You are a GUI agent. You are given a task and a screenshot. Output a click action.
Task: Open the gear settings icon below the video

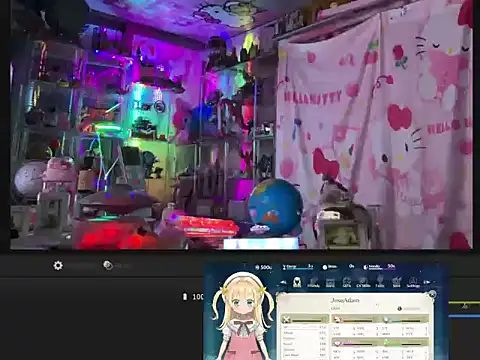[x=58, y=266]
